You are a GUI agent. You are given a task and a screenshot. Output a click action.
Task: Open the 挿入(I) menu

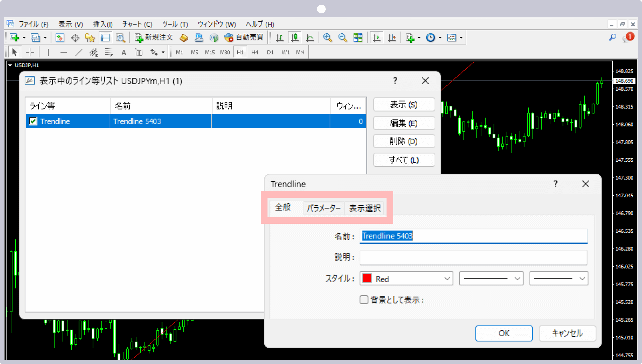[103, 24]
